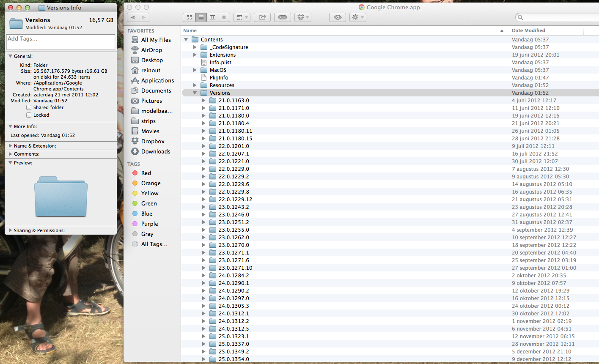Expand Name & Extension section
The height and width of the screenshot is (364, 599).
tap(10, 146)
